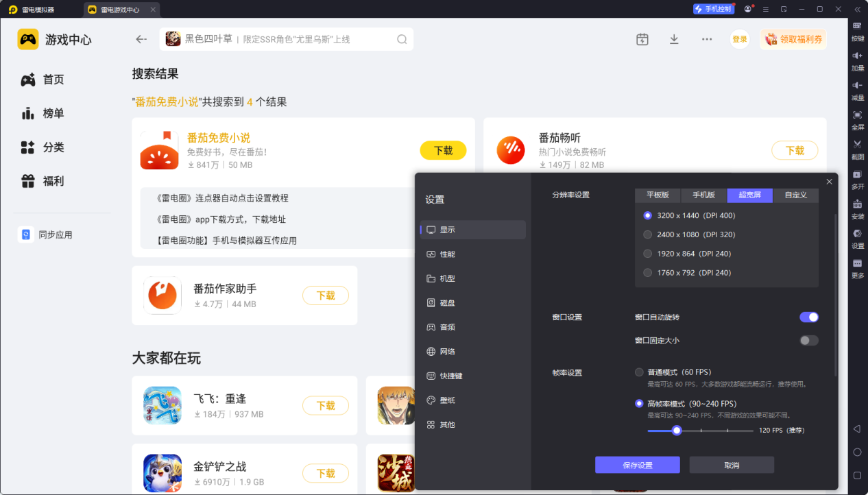868x495 pixels.
Task: Disable 窗口自动旋转 toggle
Action: 808,317
